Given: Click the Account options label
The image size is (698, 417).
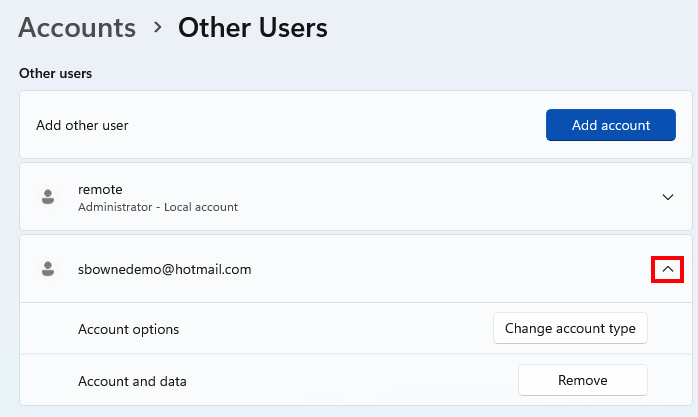Looking at the screenshot, I should click(x=128, y=329).
